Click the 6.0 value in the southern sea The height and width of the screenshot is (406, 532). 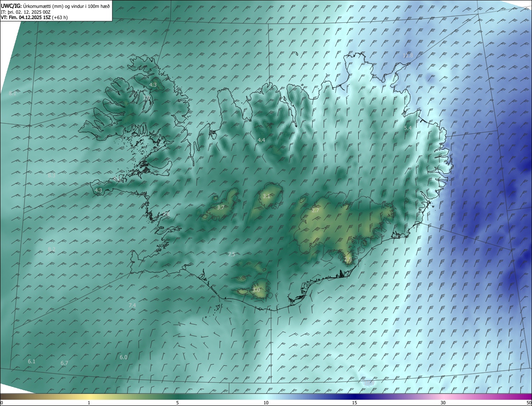coord(123,357)
